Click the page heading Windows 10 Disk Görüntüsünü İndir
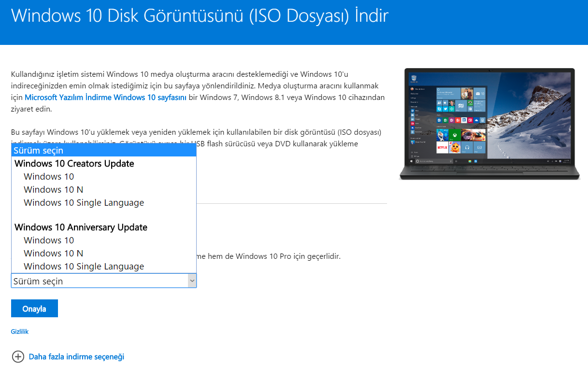588x367 pixels. click(200, 16)
